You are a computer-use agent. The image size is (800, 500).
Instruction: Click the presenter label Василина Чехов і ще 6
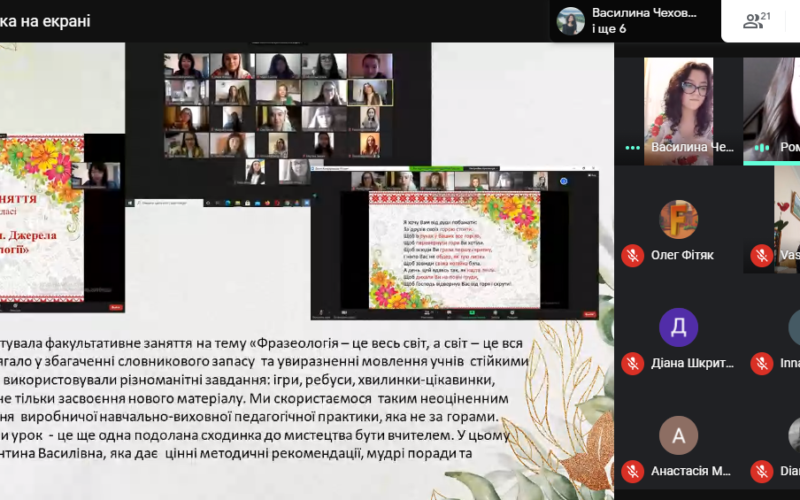coord(644,21)
